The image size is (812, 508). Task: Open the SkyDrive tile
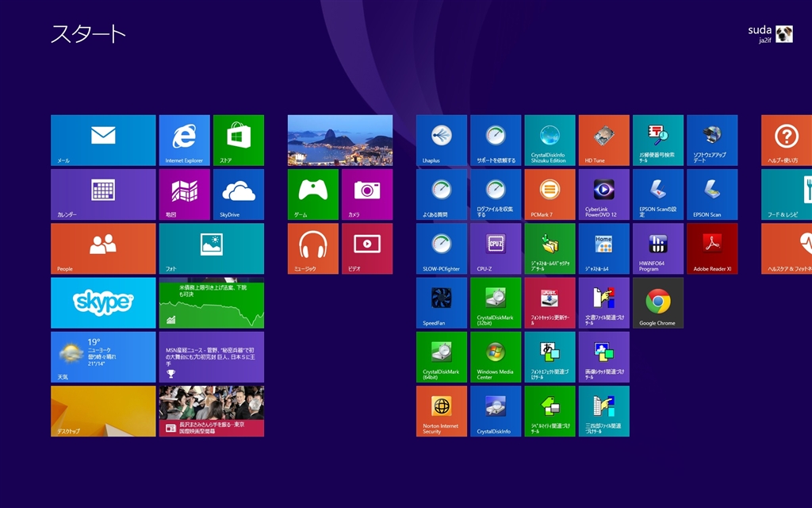[239, 194]
